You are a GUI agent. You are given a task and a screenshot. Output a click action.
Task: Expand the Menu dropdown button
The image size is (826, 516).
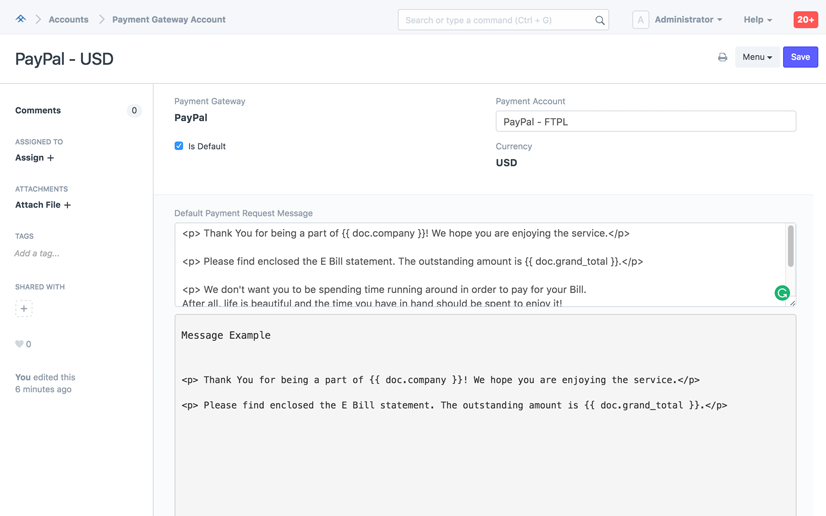pyautogui.click(x=756, y=57)
